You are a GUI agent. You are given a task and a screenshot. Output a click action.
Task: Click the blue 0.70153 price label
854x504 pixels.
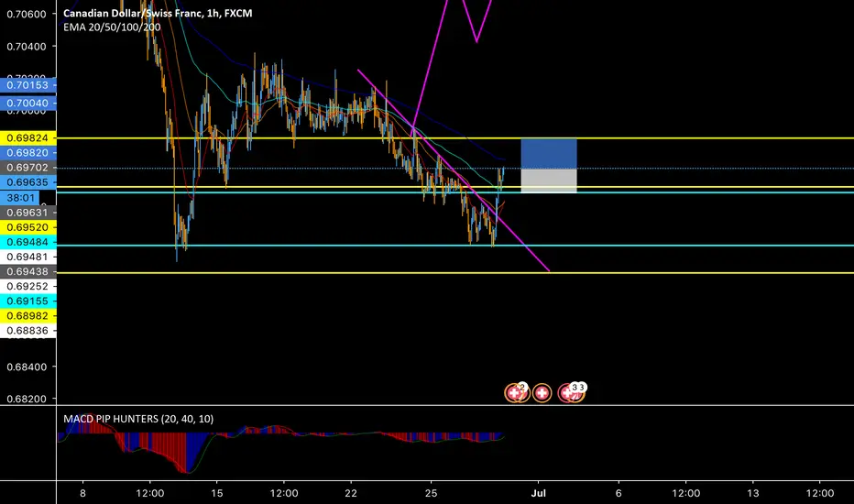pos(27,85)
